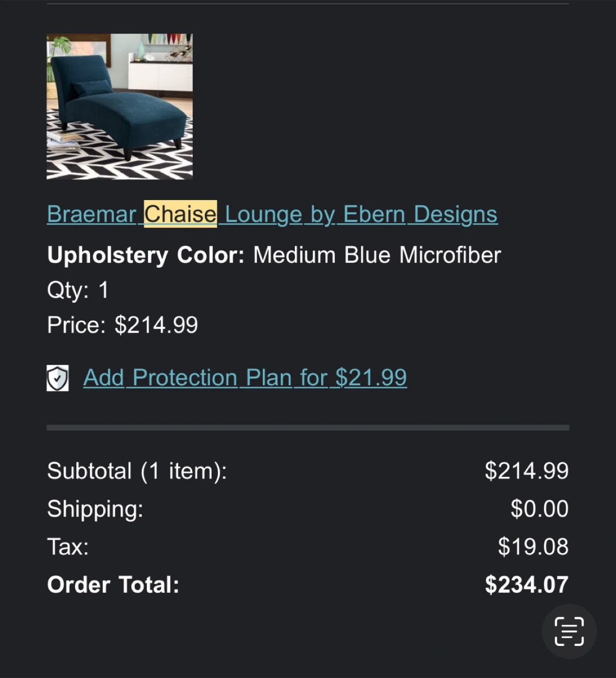Screen dimensions: 616x678
Task: Click the $214.99 subtotal amount
Action: 527,471
